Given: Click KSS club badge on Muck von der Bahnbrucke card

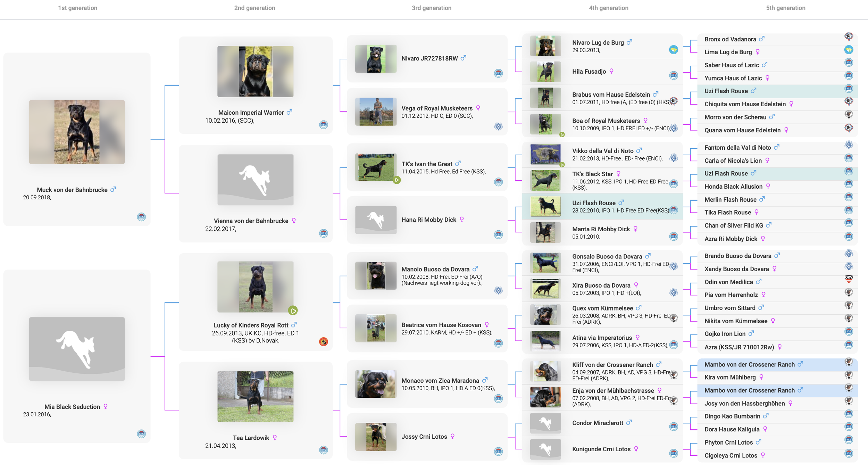Looking at the screenshot, I should tap(141, 217).
